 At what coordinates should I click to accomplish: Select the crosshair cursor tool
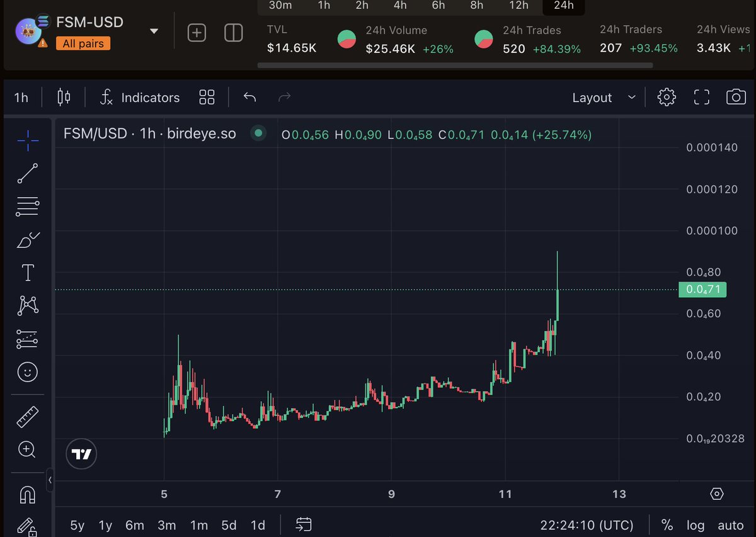[x=28, y=141]
